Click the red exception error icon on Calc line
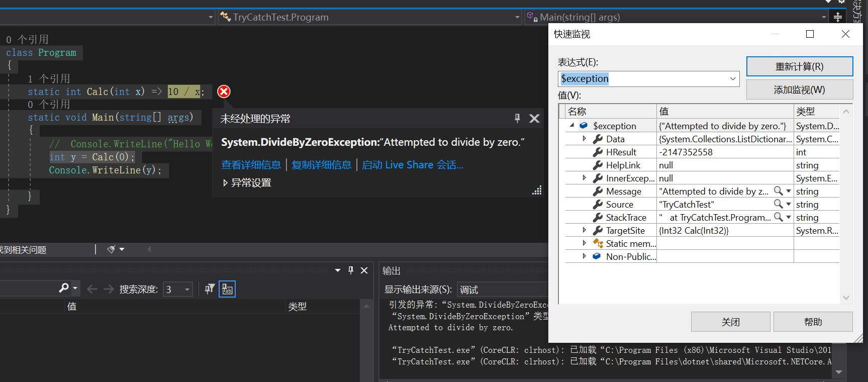868x382 pixels. click(224, 91)
